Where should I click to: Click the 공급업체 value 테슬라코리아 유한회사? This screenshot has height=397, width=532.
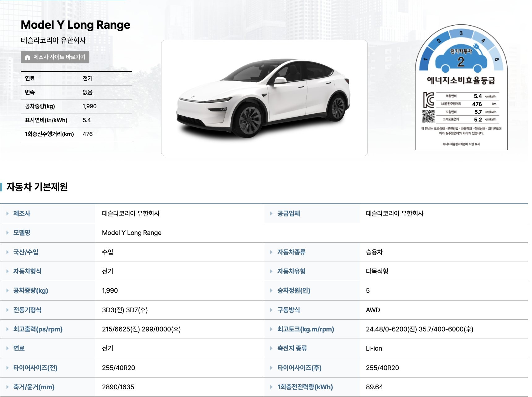tap(395, 213)
